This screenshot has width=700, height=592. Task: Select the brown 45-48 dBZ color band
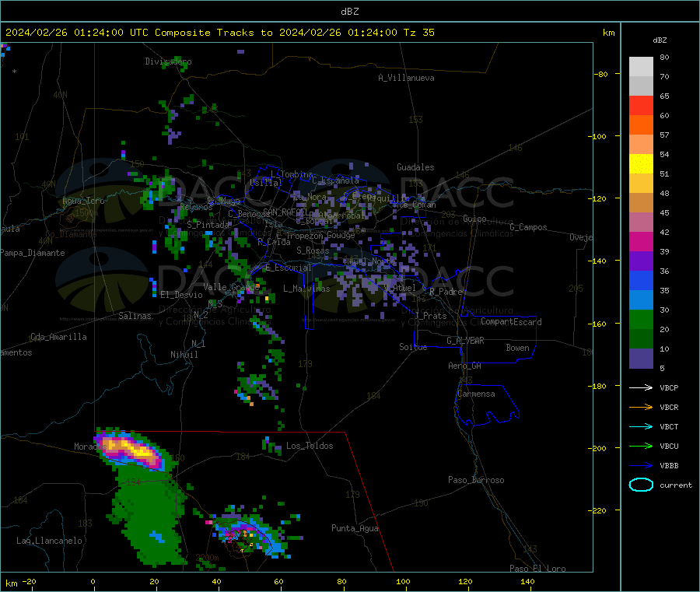(641, 203)
